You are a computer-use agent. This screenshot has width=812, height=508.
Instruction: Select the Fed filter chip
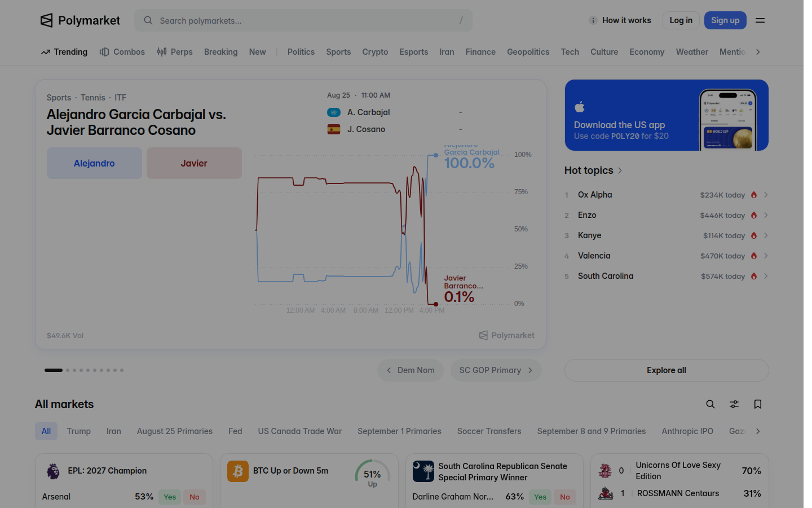tap(235, 431)
